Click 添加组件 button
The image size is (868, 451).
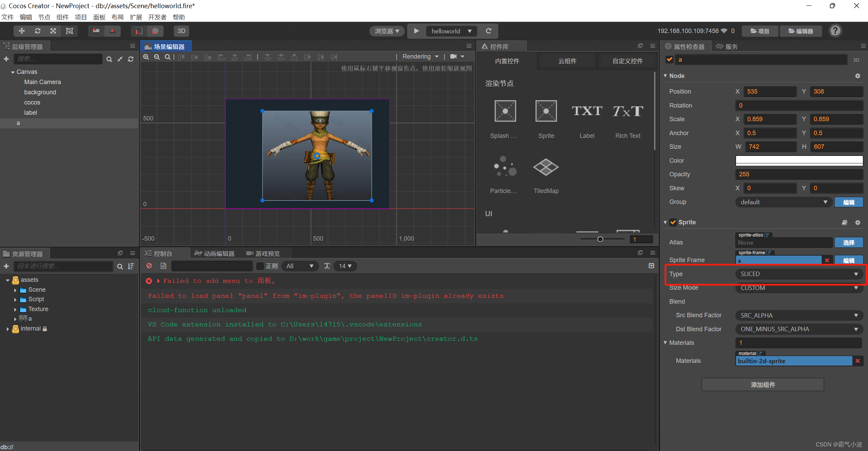tap(763, 385)
